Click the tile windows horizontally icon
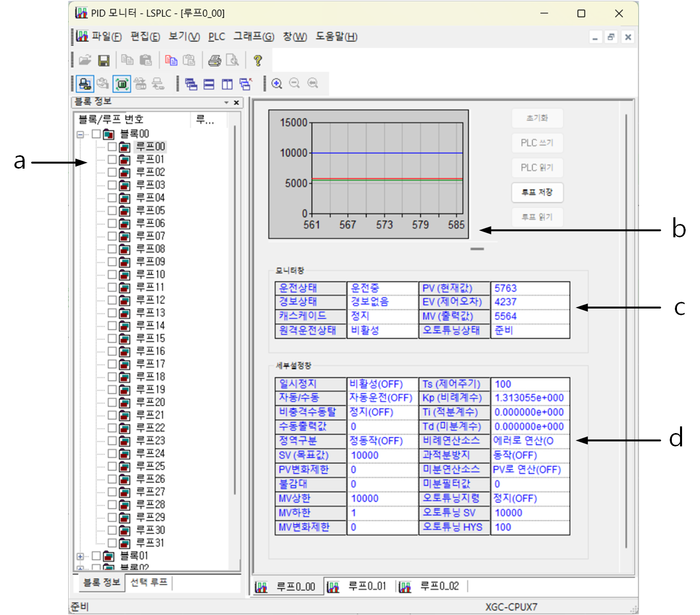 click(x=209, y=84)
